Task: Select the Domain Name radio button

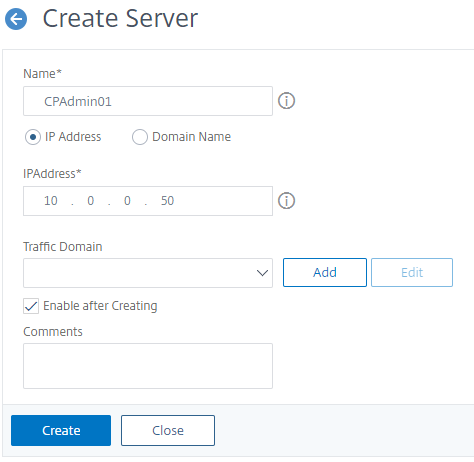Action: (140, 137)
